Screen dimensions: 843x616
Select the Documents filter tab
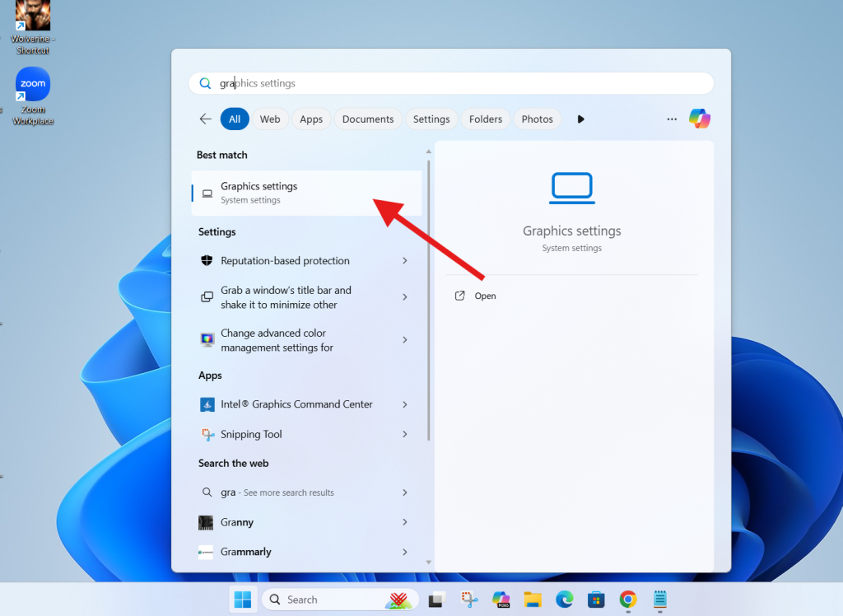coord(367,119)
